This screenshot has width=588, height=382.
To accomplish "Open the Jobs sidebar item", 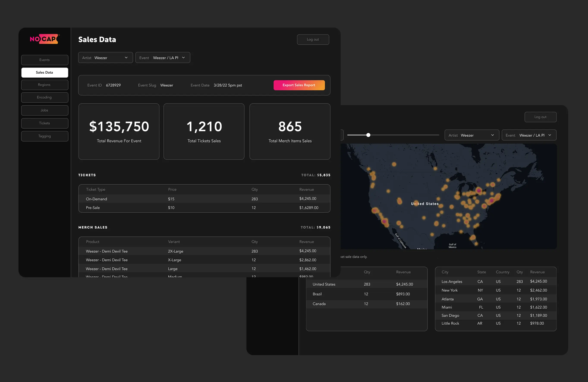I will click(x=45, y=110).
